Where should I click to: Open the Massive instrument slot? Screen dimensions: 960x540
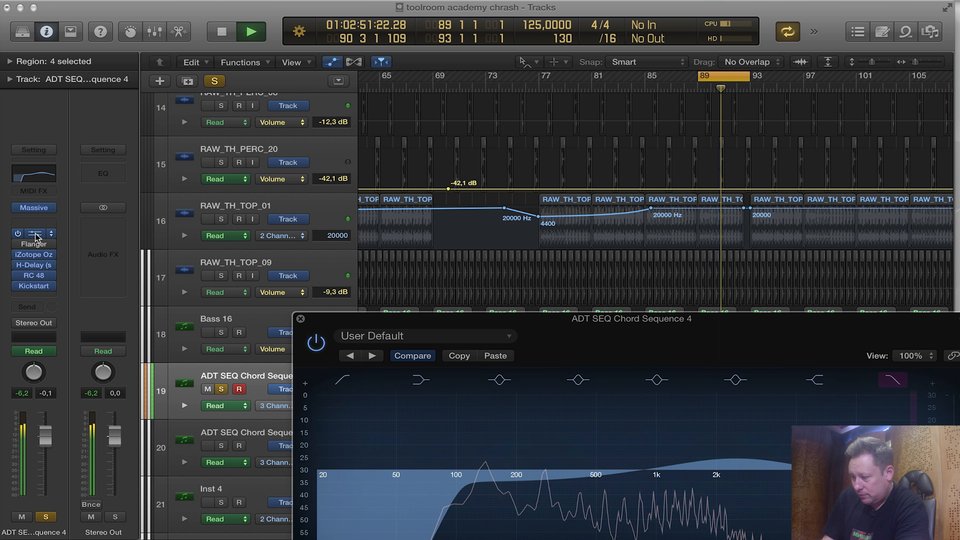34,208
